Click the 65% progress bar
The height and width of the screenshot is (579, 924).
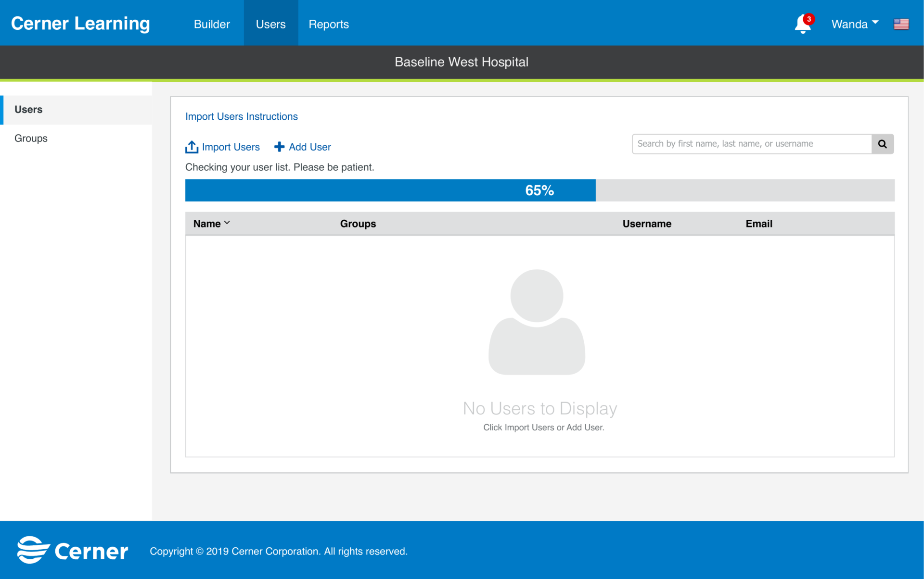click(539, 190)
